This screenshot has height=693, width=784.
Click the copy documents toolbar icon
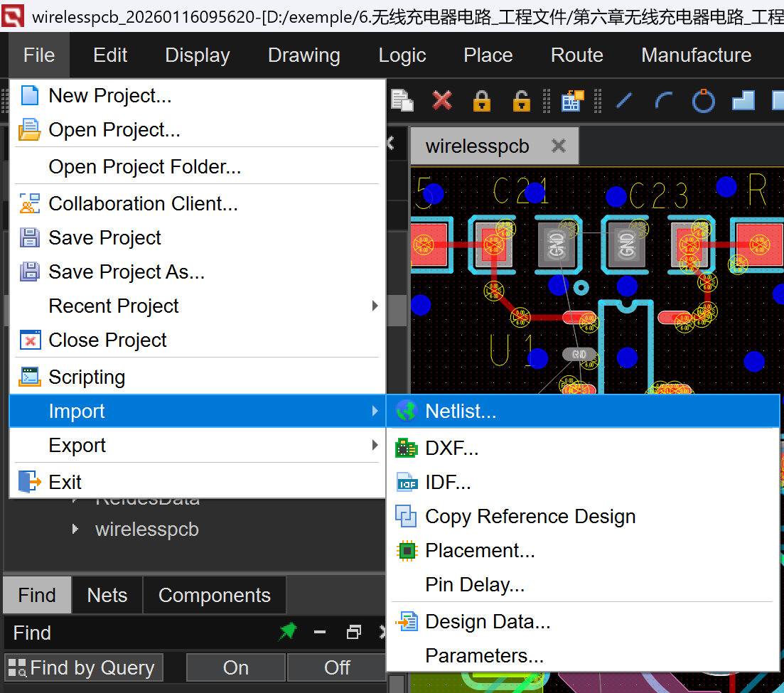point(403,101)
